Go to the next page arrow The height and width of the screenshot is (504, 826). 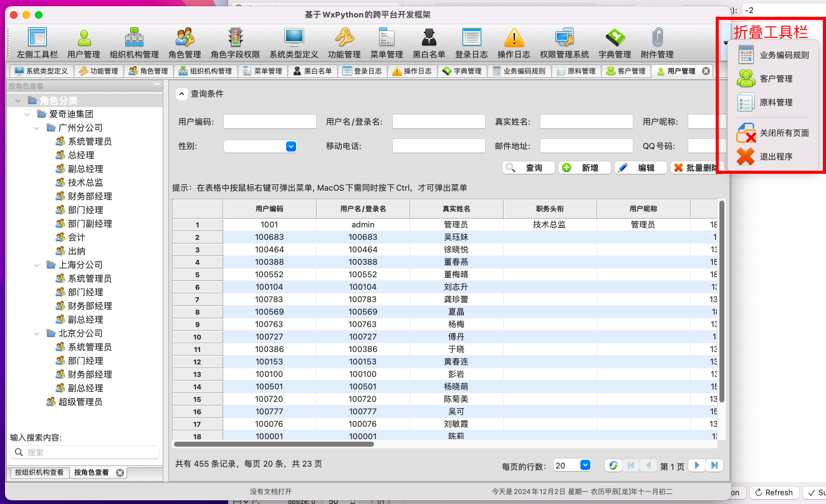tap(697, 465)
